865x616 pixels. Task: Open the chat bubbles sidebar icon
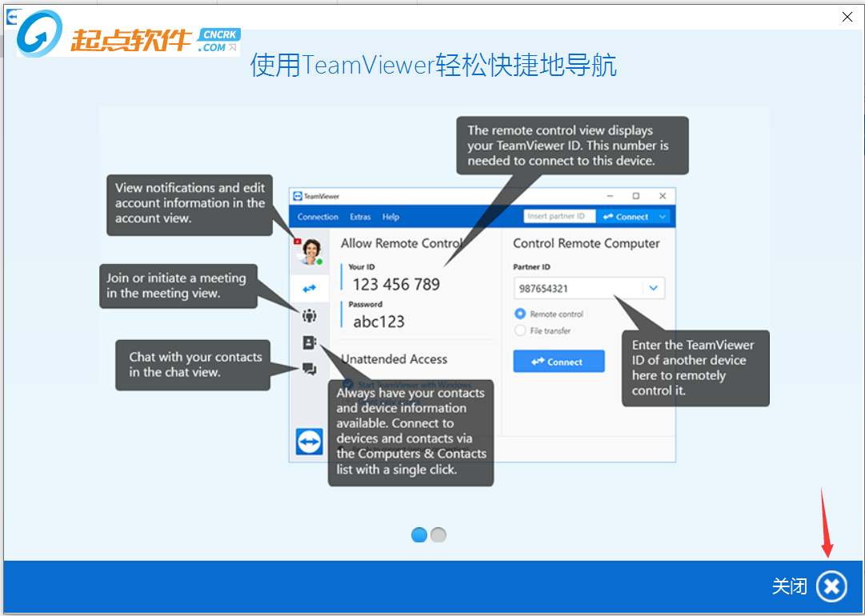tap(310, 370)
